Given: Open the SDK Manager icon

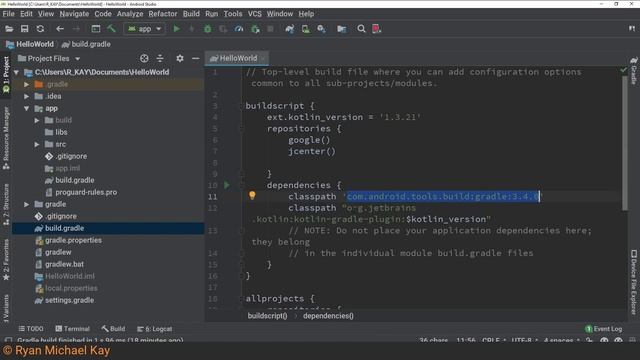Looking at the screenshot, I should point(322,29).
